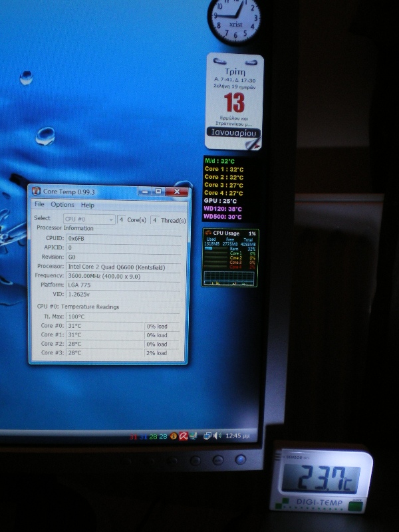The height and width of the screenshot is (532, 399).
Task: Click the CPU Usage gadget header icon
Action: point(208,233)
